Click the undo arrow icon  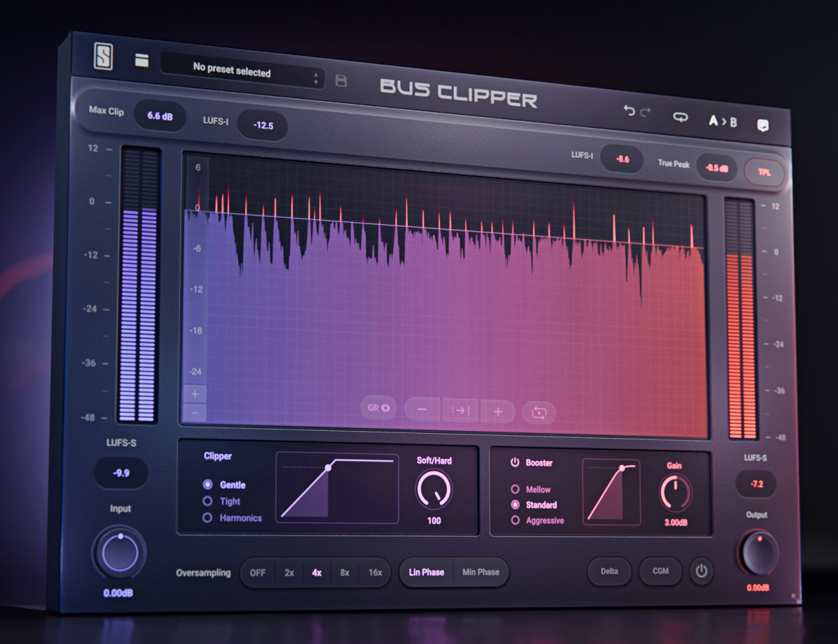click(x=628, y=110)
